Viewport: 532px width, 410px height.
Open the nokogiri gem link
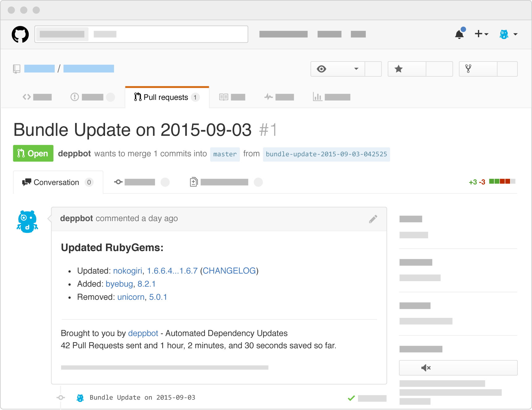pyautogui.click(x=128, y=271)
